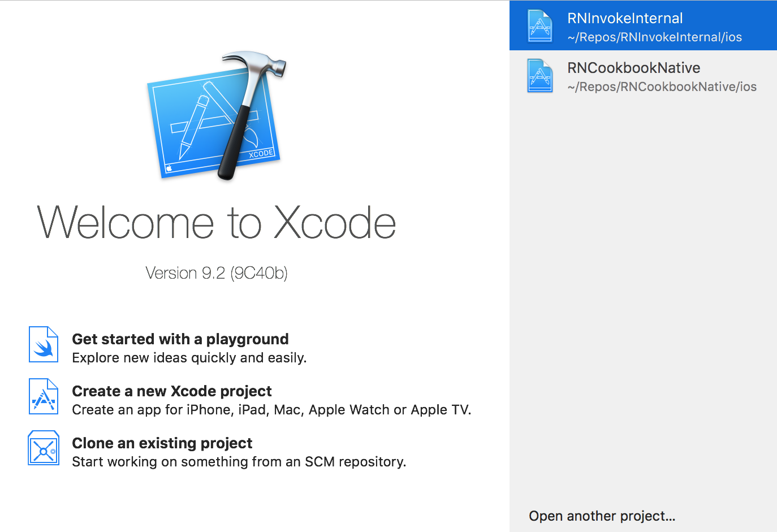Open "Get started with a playground"
The image size is (777, 532).
click(x=180, y=339)
